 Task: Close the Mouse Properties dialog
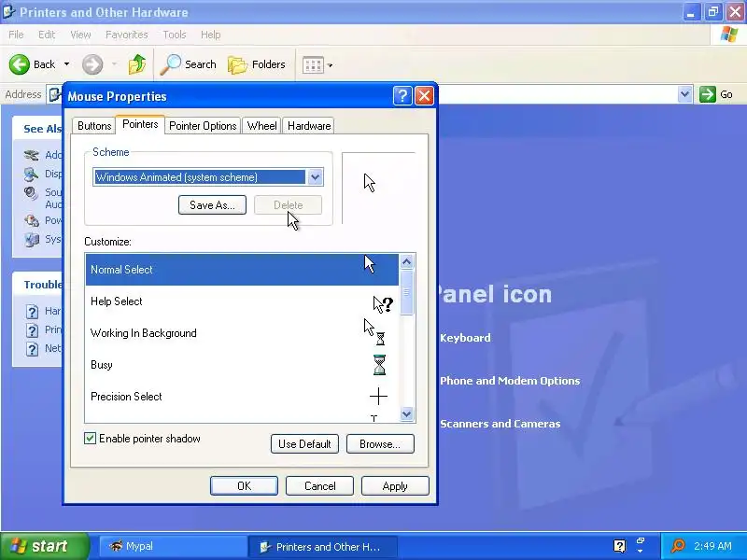pyautogui.click(x=425, y=96)
